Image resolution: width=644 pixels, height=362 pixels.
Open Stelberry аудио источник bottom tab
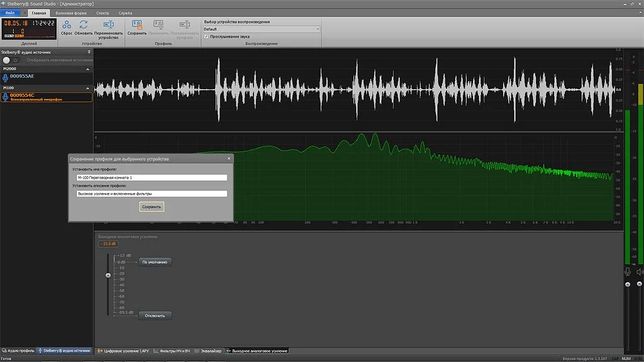click(x=65, y=351)
